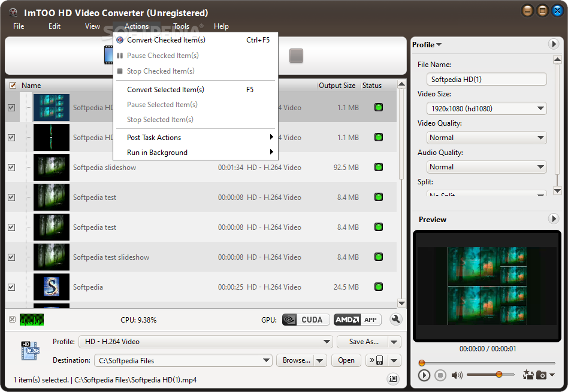This screenshot has width=568, height=392.
Task: Open the File menu
Action: click(x=19, y=26)
